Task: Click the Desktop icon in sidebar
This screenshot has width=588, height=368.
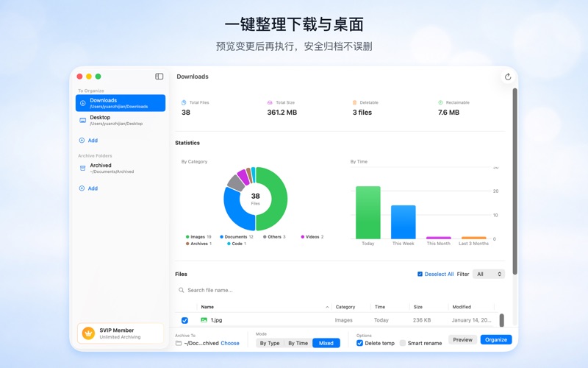Action: click(83, 120)
